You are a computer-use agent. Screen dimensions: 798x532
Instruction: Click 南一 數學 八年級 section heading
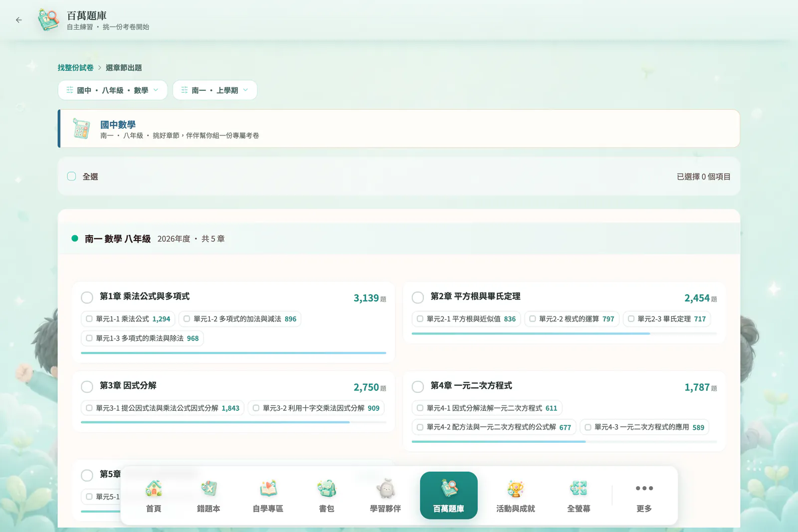click(x=118, y=239)
